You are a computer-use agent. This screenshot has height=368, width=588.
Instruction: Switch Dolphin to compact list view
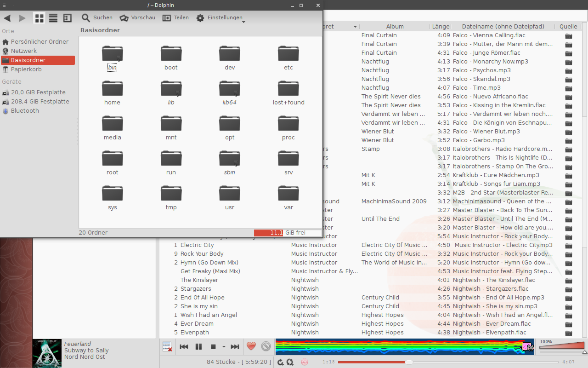(x=53, y=18)
